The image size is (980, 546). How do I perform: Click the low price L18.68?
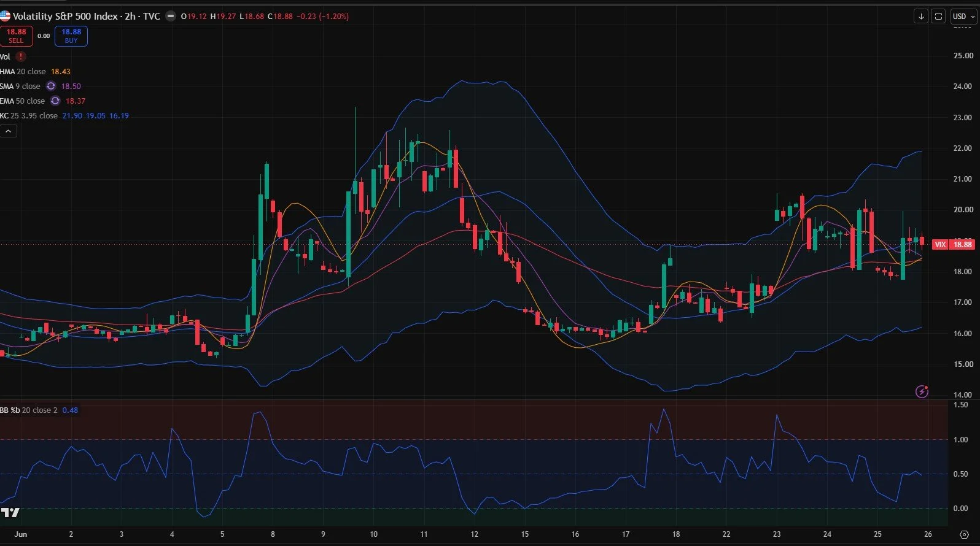252,17
